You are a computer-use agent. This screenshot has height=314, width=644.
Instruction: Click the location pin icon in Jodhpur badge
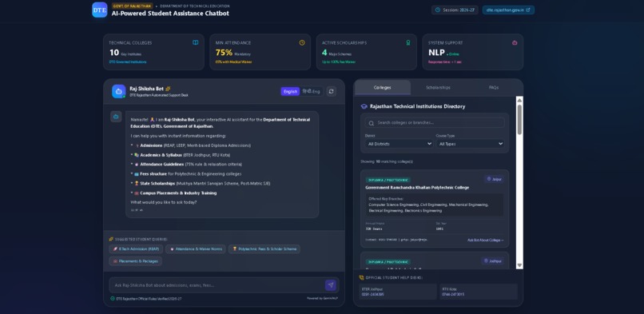(x=486, y=261)
